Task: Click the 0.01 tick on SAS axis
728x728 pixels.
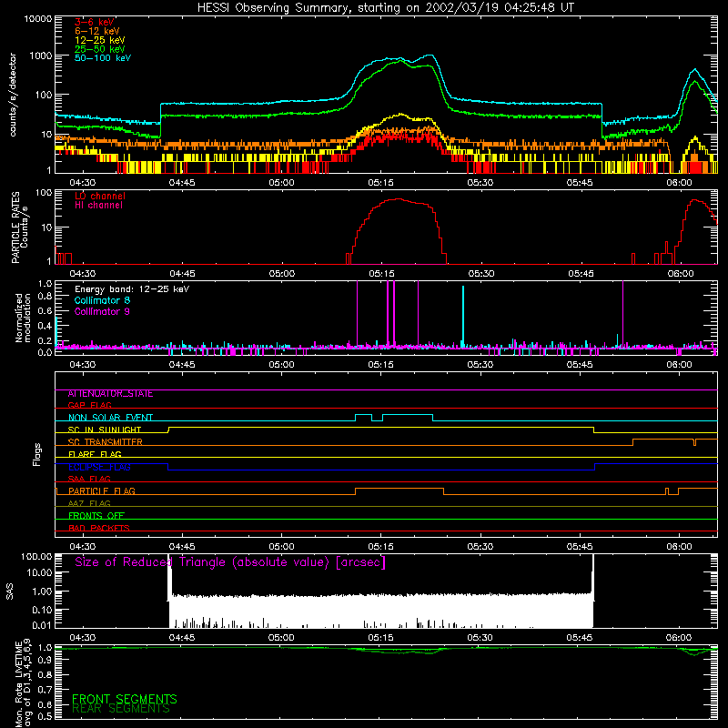Action: (42, 625)
